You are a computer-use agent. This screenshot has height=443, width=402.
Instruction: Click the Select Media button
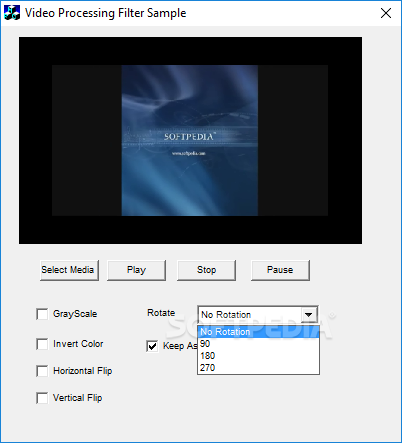click(x=69, y=270)
